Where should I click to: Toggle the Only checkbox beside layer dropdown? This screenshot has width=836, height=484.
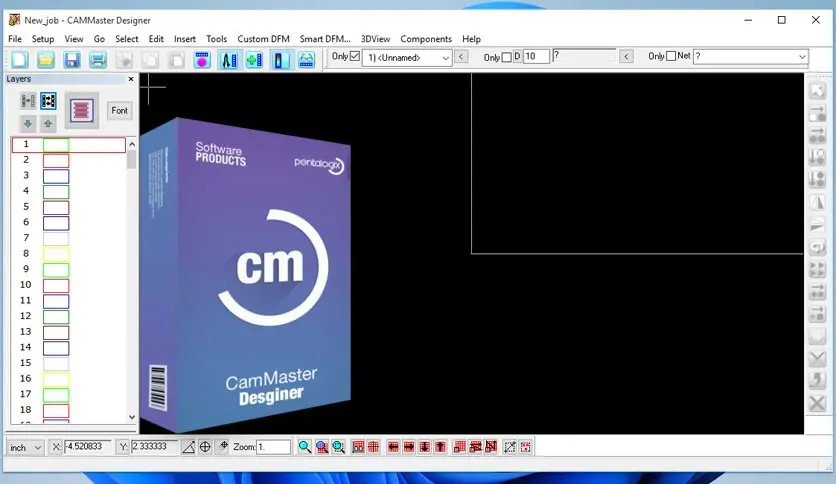pos(355,56)
